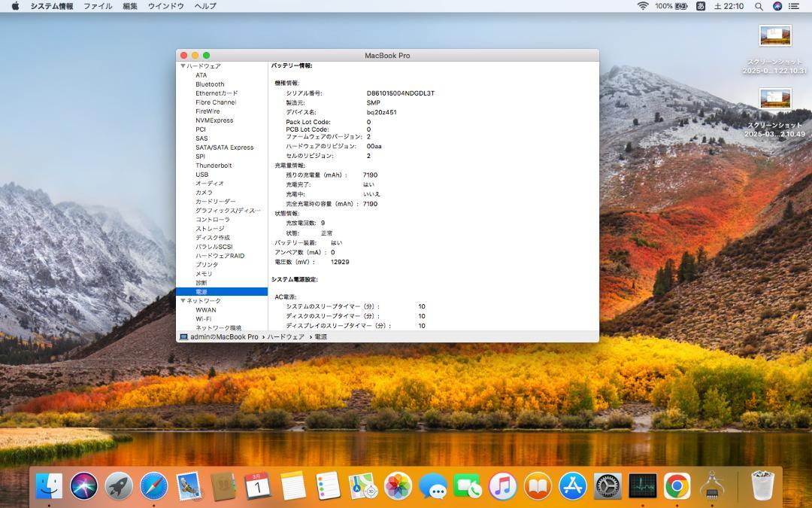Open the Japanese input source menu
Image resolution: width=812 pixels, height=508 pixels.
(701, 6)
